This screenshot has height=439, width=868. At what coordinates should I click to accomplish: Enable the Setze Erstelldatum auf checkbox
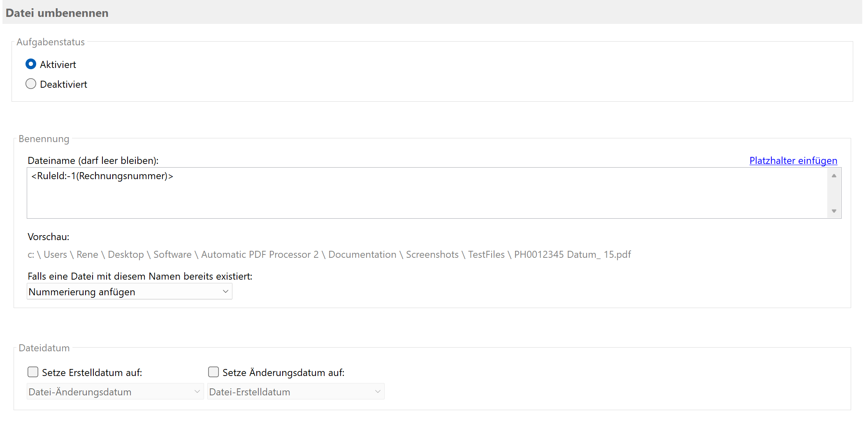pos(33,372)
